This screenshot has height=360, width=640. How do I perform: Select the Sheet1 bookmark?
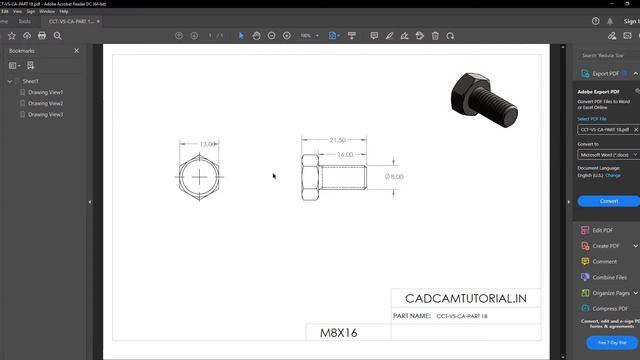(31, 81)
